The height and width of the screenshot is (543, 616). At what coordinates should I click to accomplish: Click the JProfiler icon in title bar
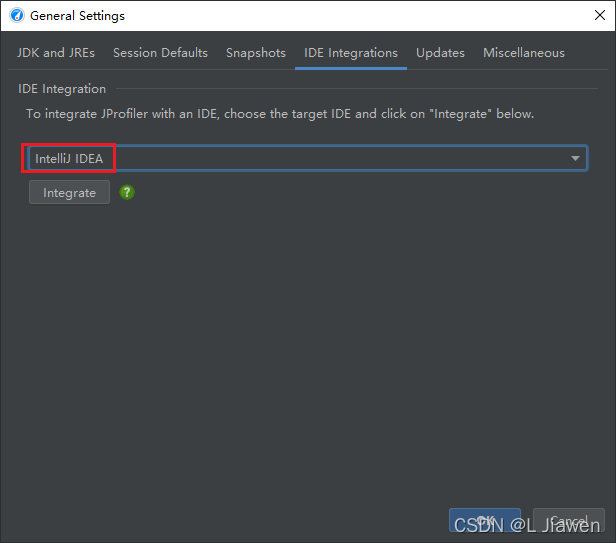(x=17, y=16)
